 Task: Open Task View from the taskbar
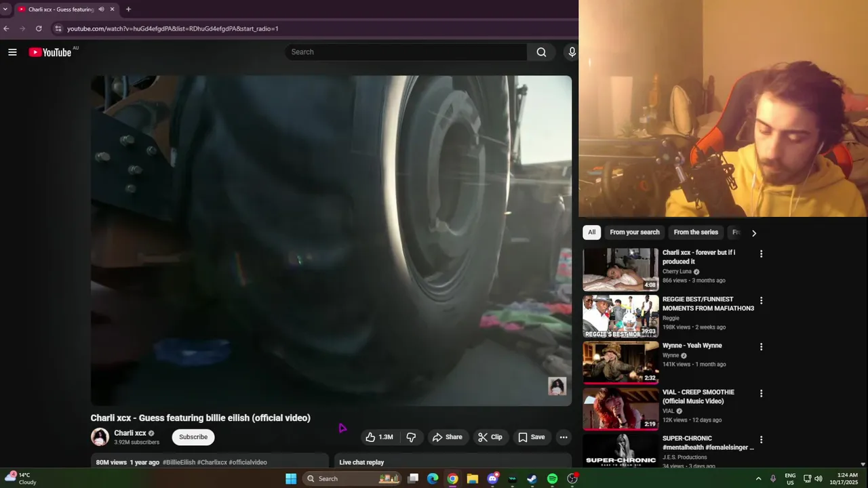413,479
